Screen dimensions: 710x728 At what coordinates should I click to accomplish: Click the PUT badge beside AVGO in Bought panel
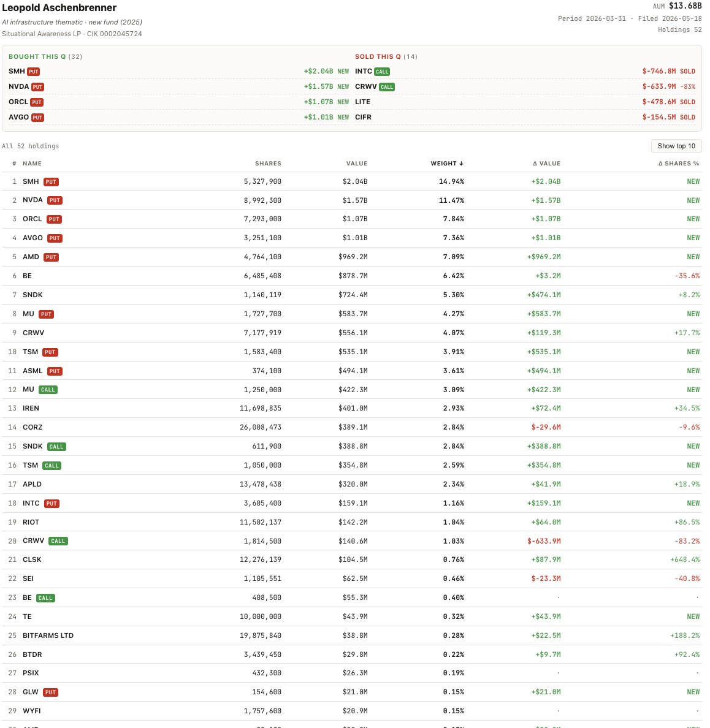click(37, 118)
